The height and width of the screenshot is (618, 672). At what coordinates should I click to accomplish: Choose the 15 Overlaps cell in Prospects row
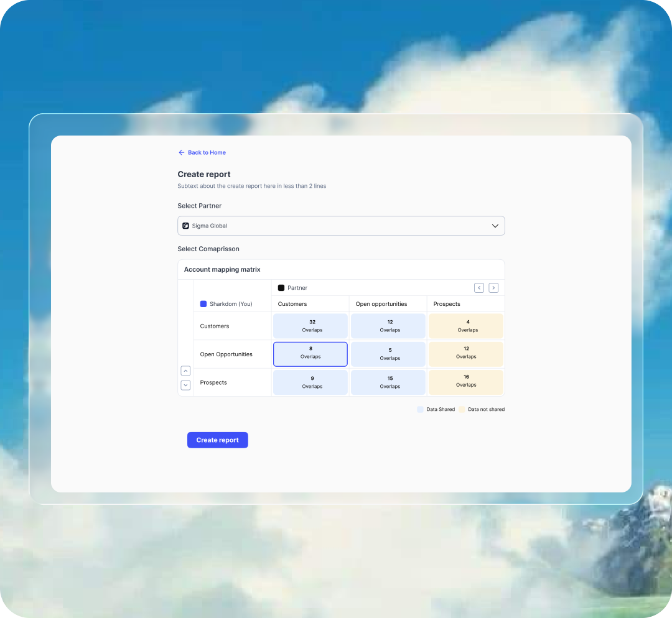coord(388,382)
